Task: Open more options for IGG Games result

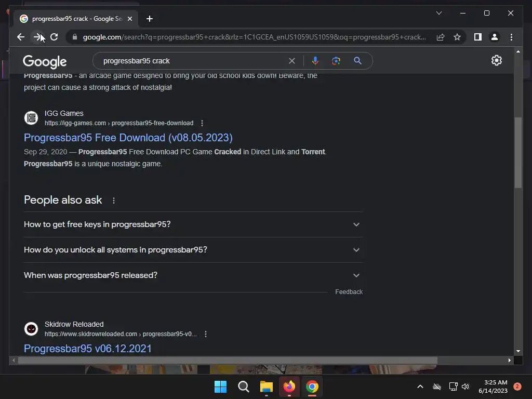Action: pos(202,123)
